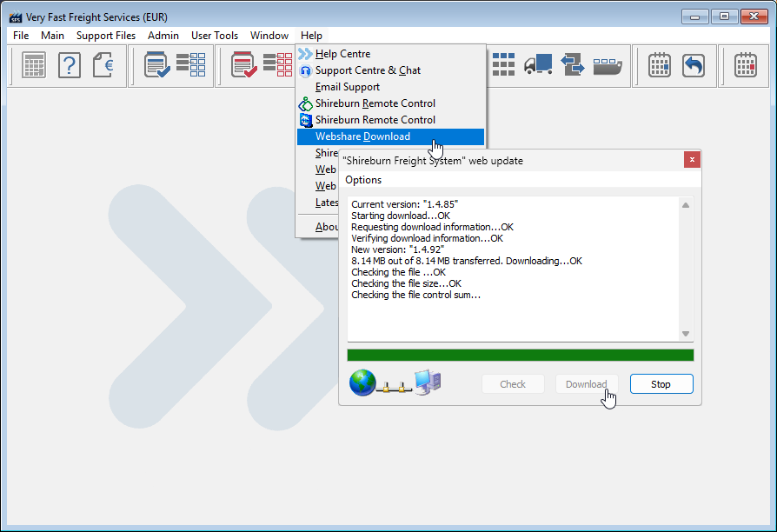Viewport: 777px width, 532px height.
Task: Click the green download progress bar
Action: pyautogui.click(x=521, y=355)
